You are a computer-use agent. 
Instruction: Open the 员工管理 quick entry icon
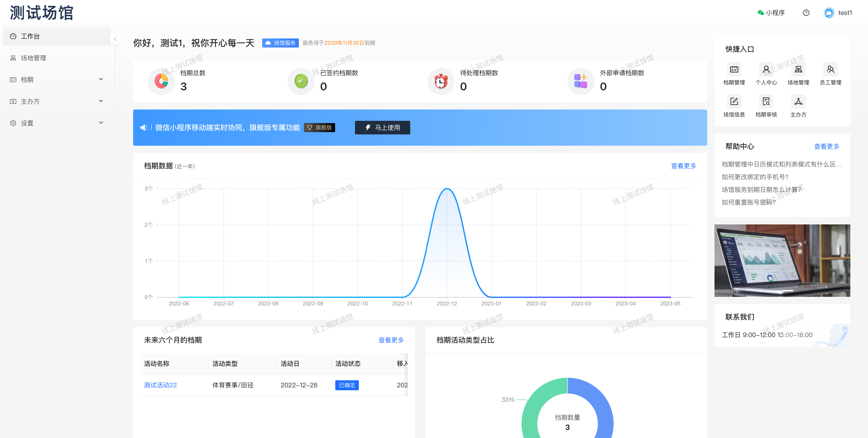(x=830, y=69)
